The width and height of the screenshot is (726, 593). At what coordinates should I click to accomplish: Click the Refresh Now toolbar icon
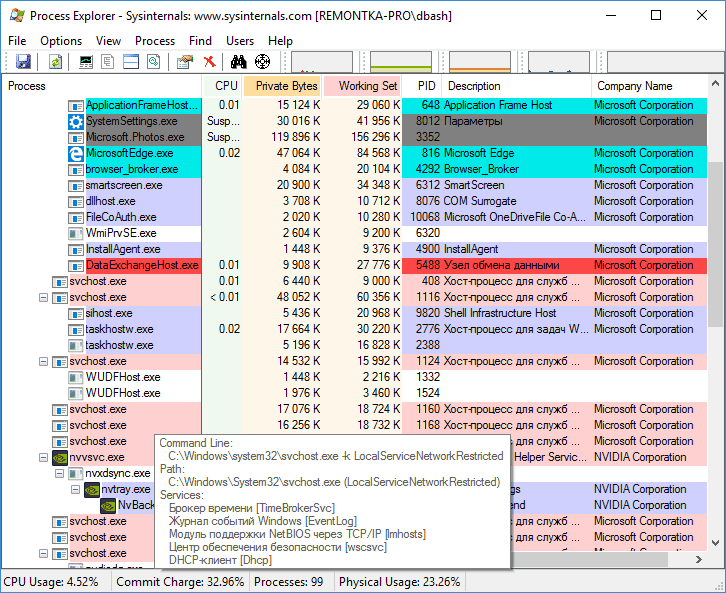pos(56,62)
